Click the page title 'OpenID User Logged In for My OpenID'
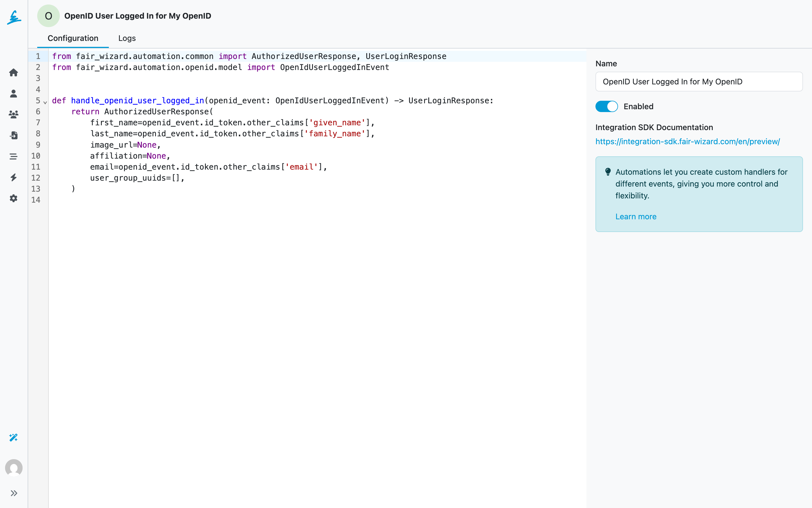The height and width of the screenshot is (508, 812). coord(138,16)
